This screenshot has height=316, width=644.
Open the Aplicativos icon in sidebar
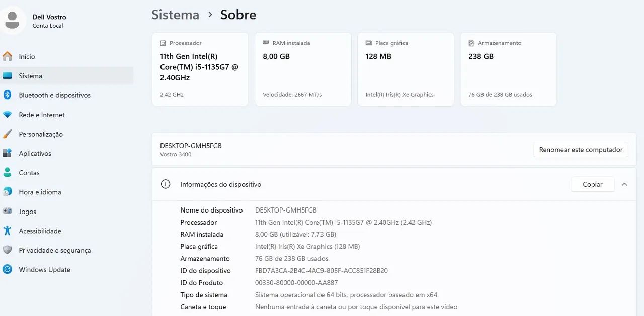pyautogui.click(x=8, y=153)
